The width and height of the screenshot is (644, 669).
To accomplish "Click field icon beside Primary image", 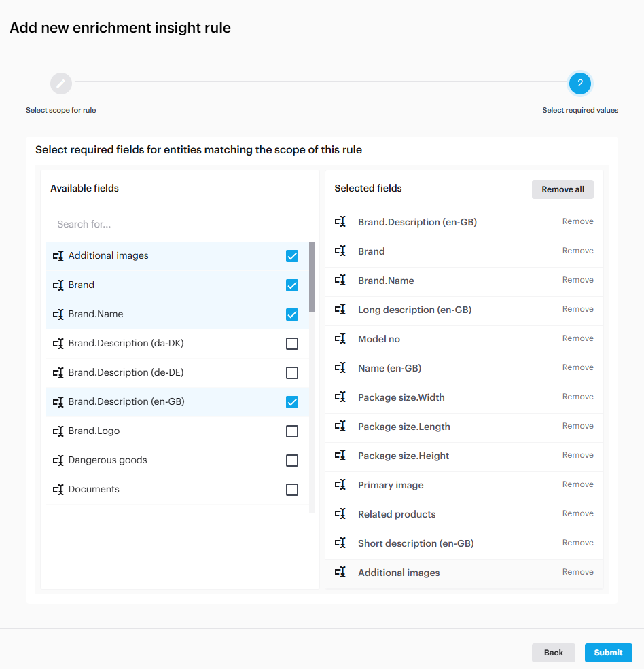I will [340, 484].
